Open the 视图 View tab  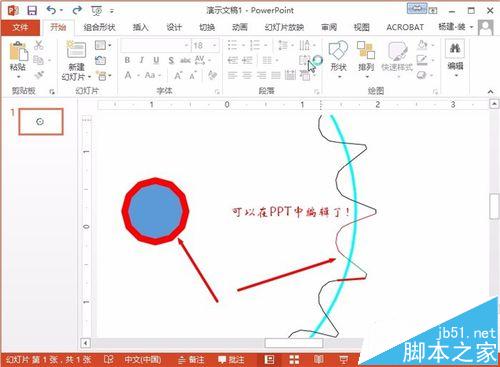(x=362, y=27)
